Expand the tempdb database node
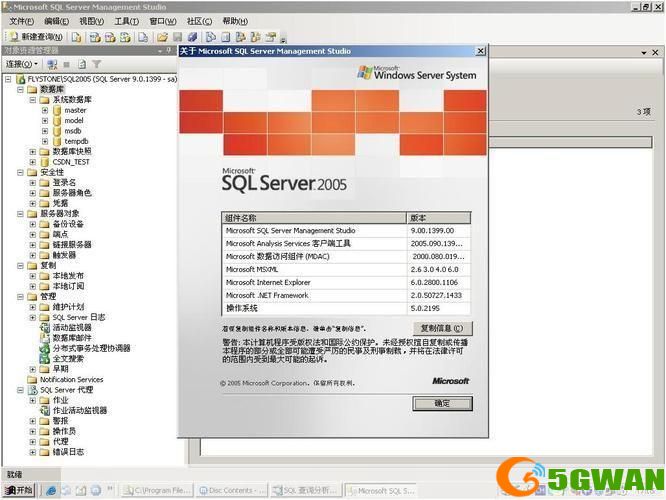This screenshot has width=666, height=500. 45,141
